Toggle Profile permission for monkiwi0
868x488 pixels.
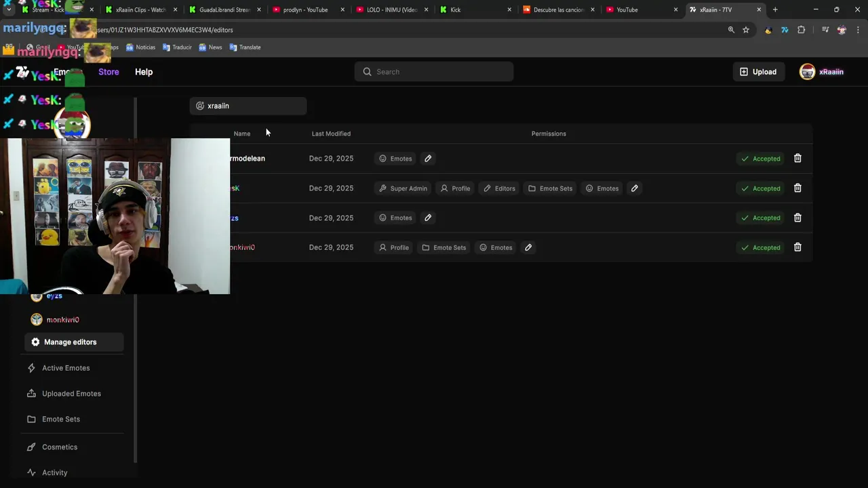tap(394, 247)
